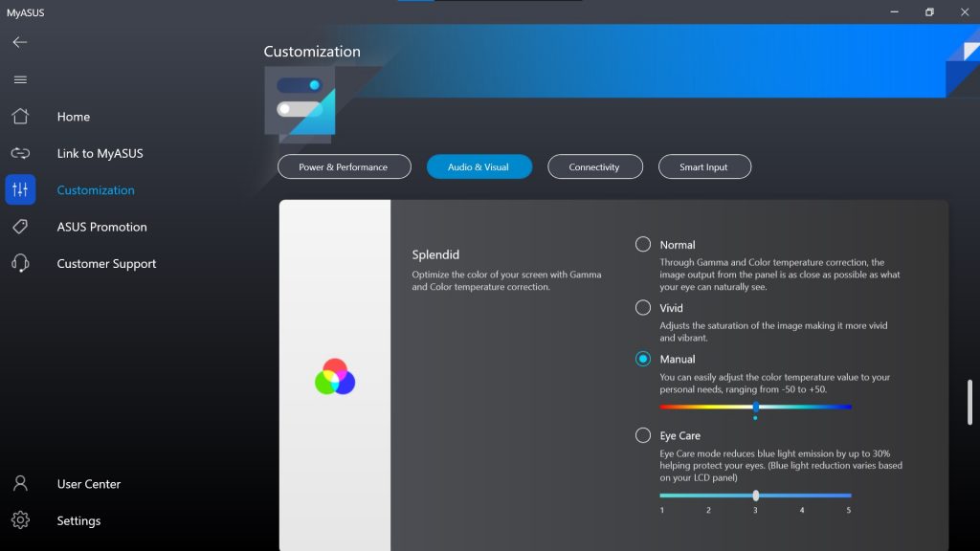Collapse the hamburger navigation menu
This screenshot has height=551, width=980.
[20, 79]
